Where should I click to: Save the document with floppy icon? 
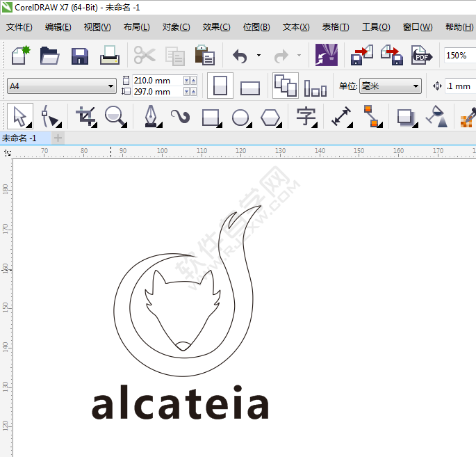click(x=79, y=56)
